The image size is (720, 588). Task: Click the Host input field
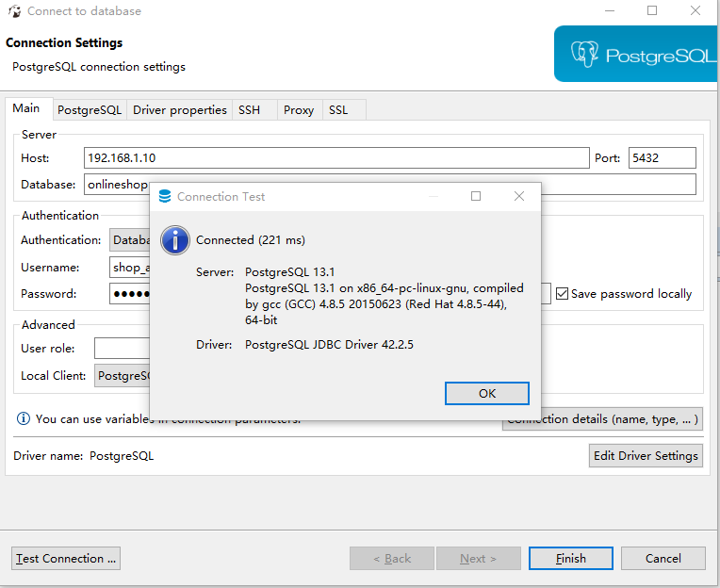pos(336,158)
